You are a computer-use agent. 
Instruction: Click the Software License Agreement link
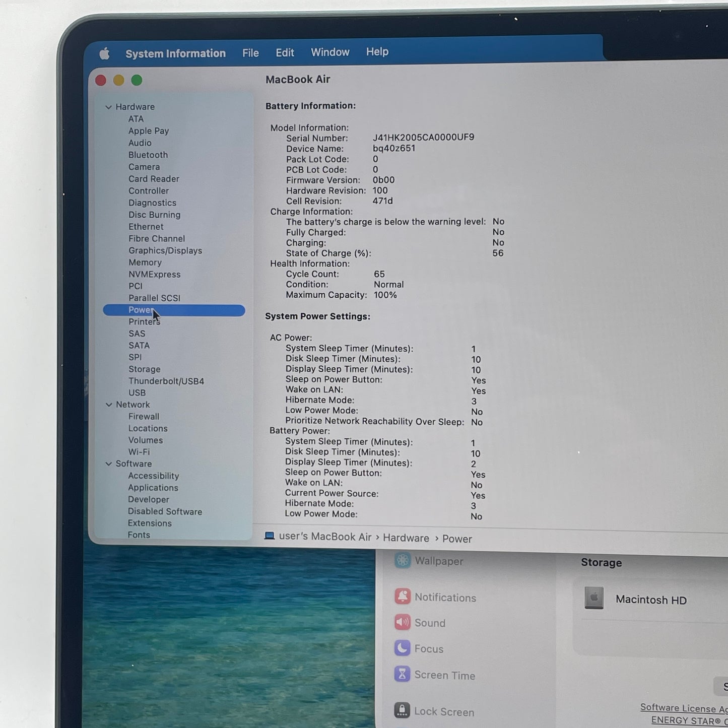click(683, 708)
